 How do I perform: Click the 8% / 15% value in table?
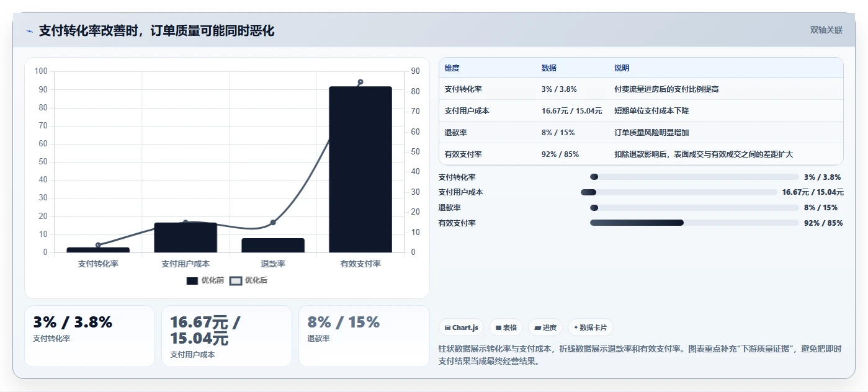pyautogui.click(x=558, y=133)
